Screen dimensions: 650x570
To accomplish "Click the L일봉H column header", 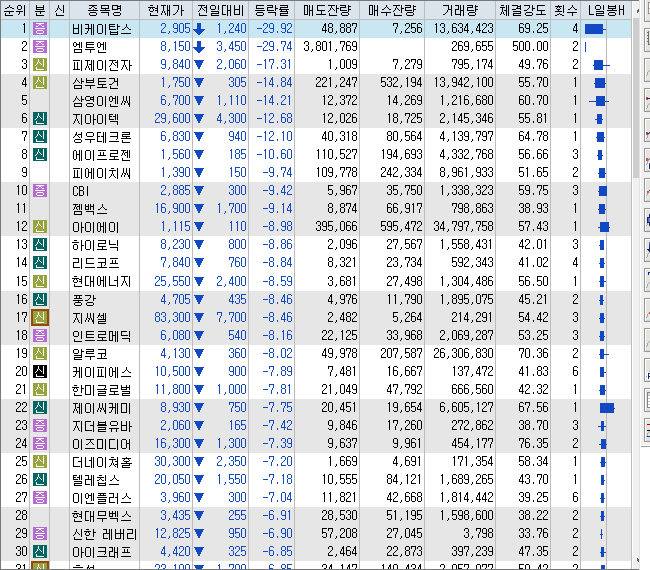I will click(606, 10).
